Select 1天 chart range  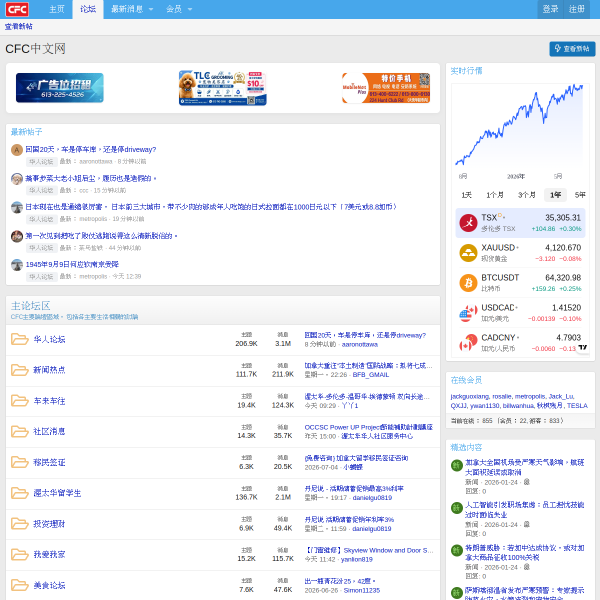tap(466, 195)
